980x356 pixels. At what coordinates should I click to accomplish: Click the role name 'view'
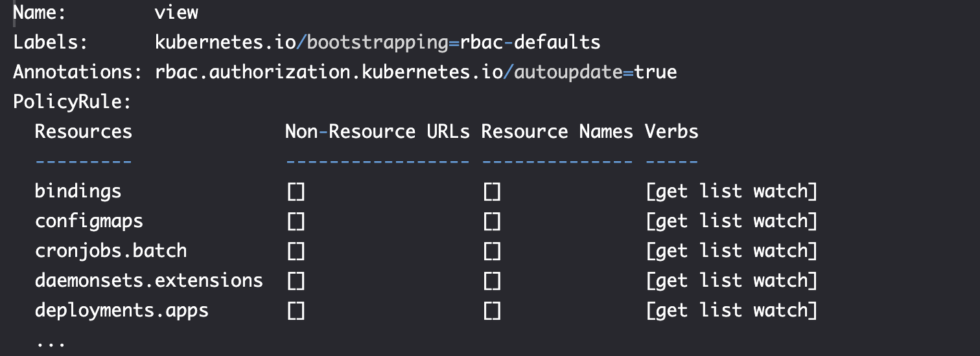pos(176,12)
